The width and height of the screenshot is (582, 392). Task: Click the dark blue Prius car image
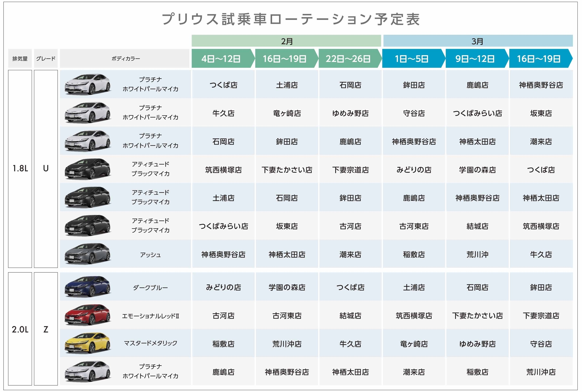click(88, 287)
